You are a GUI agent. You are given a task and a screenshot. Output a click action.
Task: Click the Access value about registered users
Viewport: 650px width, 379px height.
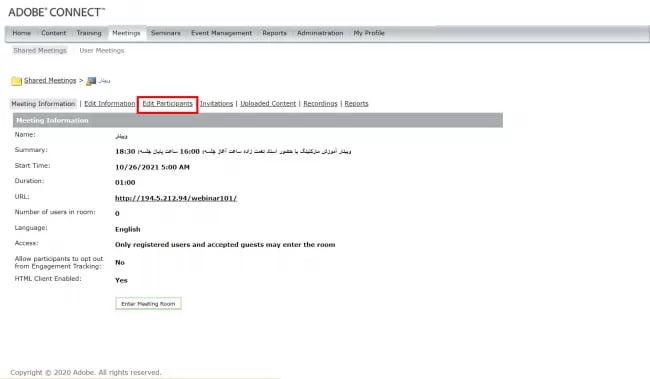click(225, 245)
